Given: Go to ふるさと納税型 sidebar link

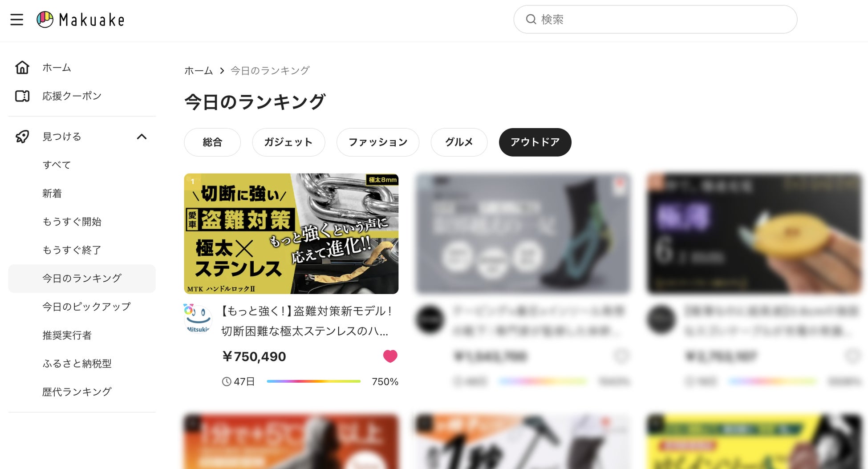Looking at the screenshot, I should [77, 364].
